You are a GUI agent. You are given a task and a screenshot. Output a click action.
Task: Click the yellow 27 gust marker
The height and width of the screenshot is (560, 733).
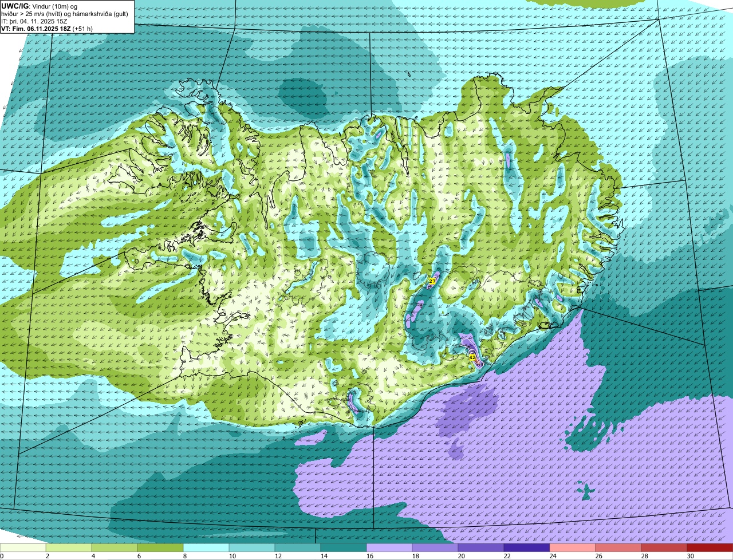click(432, 281)
